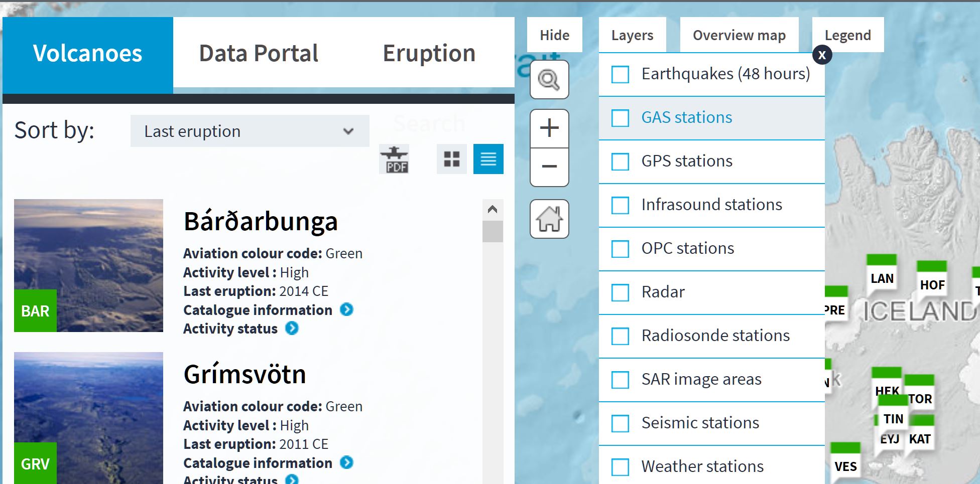This screenshot has height=484, width=980.
Task: Click the map search magnifier icon
Action: 549,80
